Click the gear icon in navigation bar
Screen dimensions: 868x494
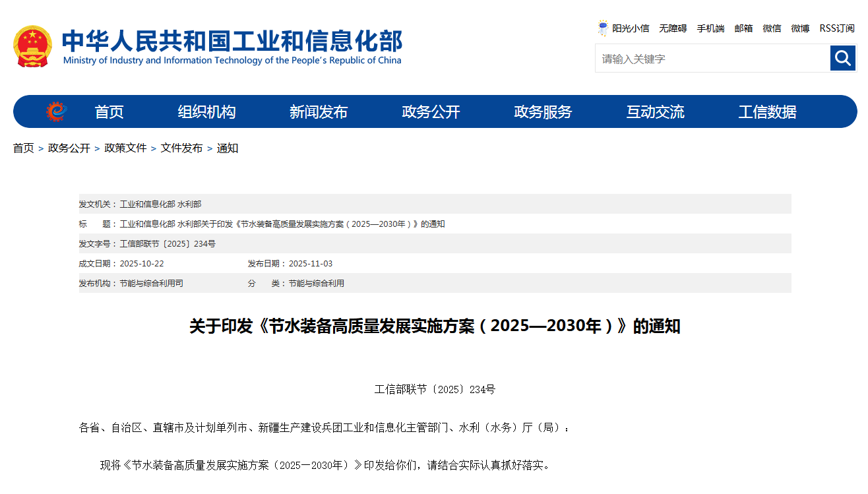point(57,111)
